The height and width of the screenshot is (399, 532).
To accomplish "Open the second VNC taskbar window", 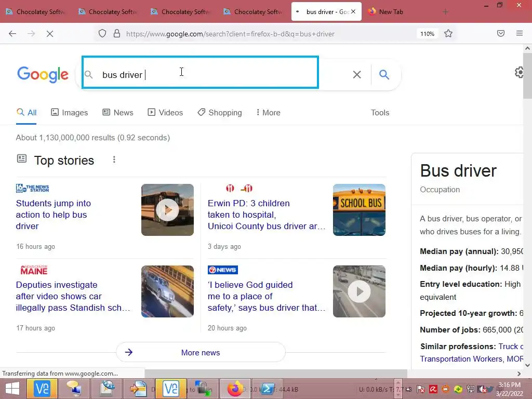I will 170,389.
